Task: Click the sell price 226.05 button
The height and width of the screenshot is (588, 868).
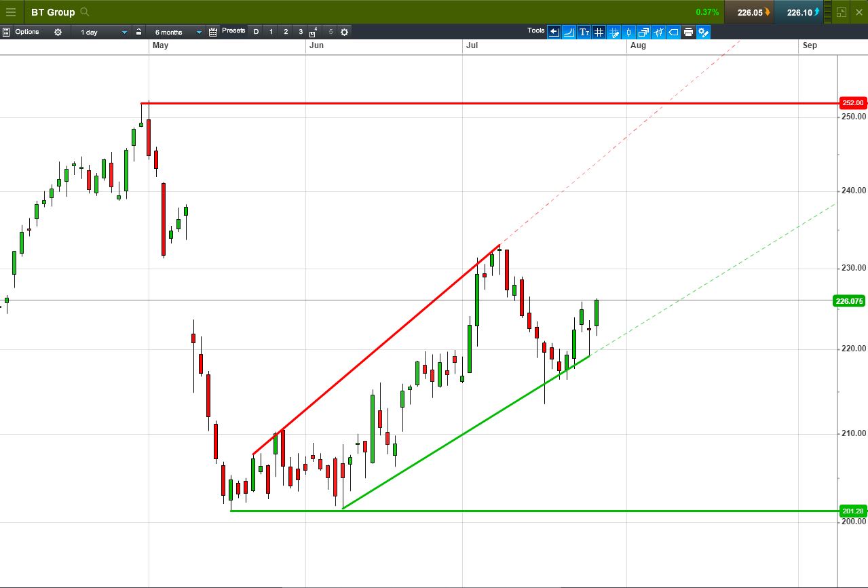Action: click(x=749, y=12)
